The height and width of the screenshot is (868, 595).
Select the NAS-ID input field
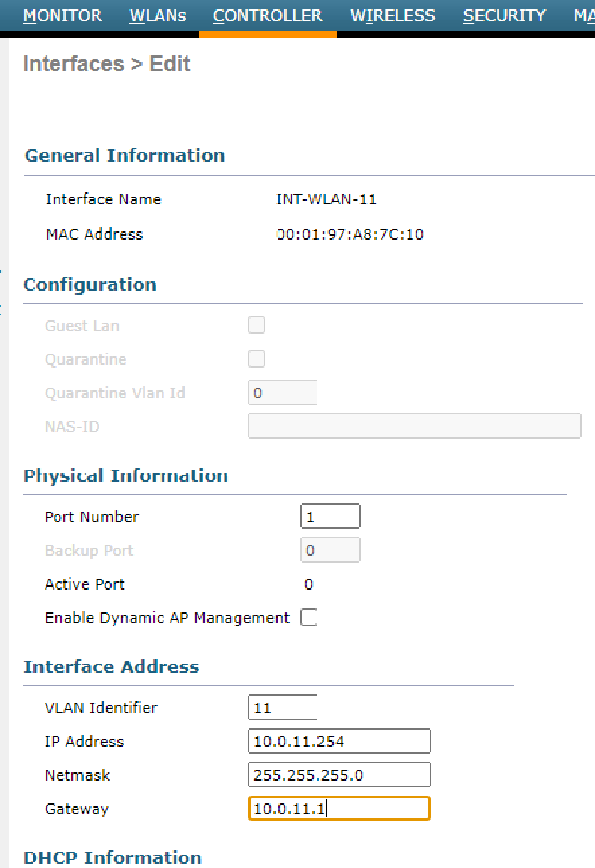(414, 426)
